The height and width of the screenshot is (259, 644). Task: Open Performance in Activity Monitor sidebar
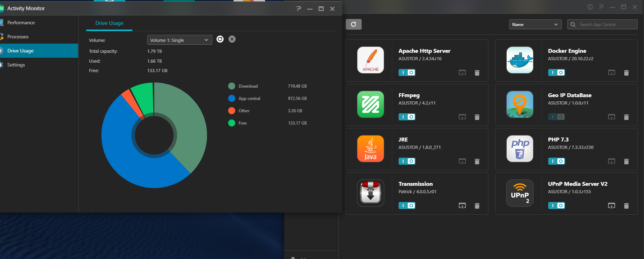pos(39,23)
